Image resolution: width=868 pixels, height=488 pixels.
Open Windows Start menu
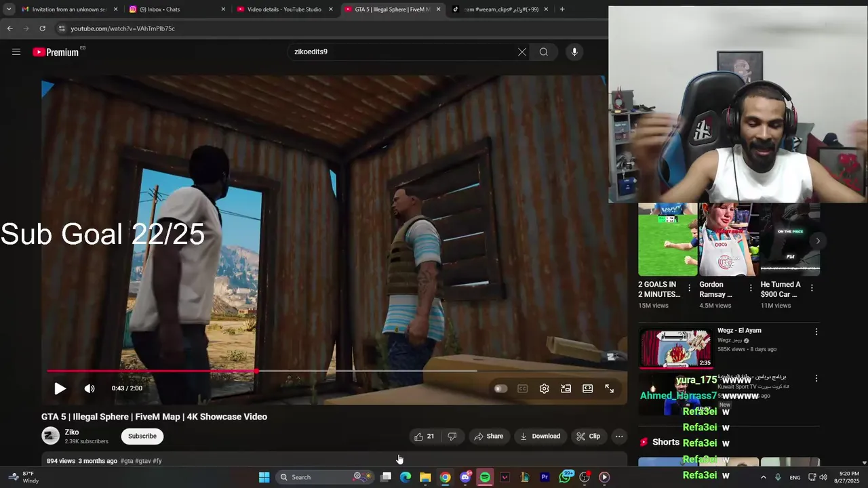pyautogui.click(x=264, y=477)
